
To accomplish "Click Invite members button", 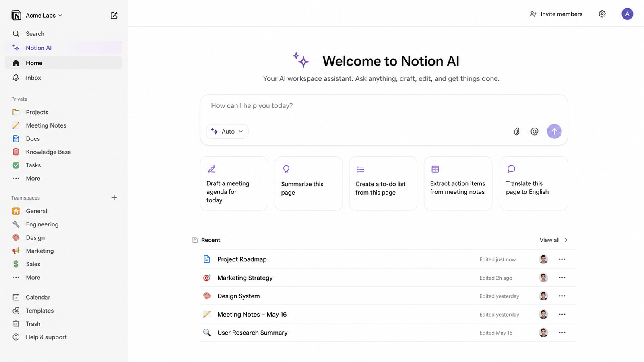I will click(556, 14).
